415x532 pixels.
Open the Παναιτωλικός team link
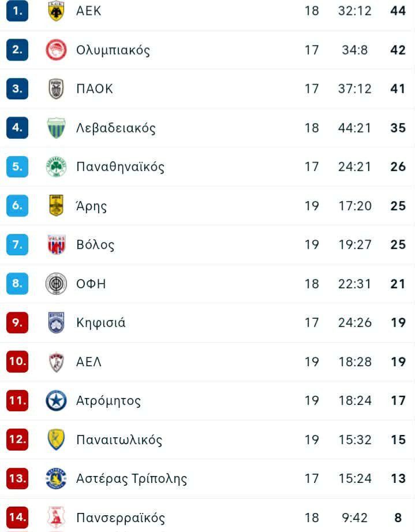point(119,440)
